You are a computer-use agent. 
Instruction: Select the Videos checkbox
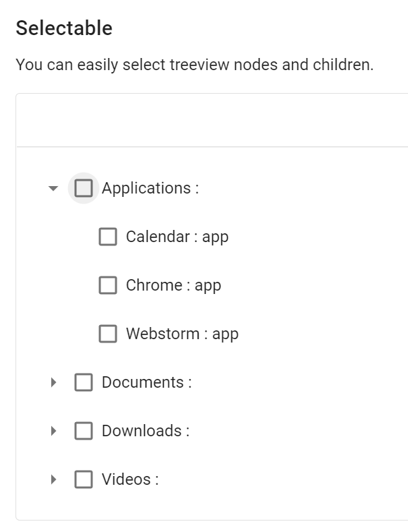84,479
